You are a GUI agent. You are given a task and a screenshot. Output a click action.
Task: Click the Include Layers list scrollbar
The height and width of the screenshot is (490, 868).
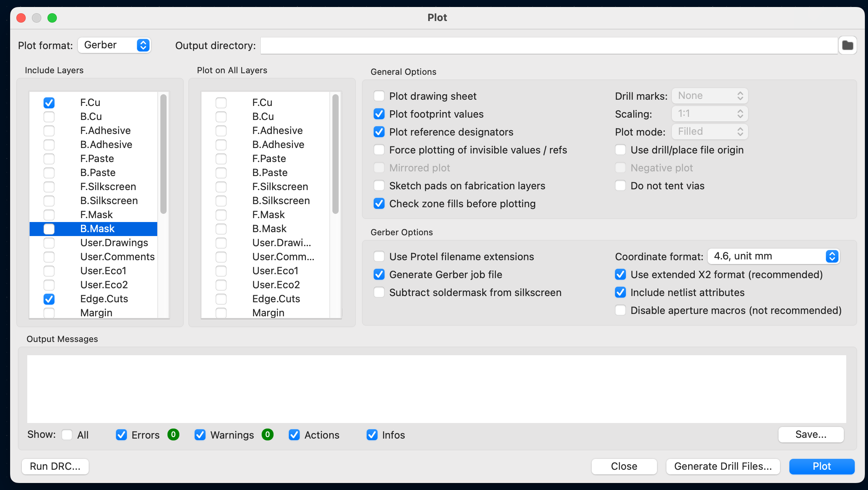163,154
